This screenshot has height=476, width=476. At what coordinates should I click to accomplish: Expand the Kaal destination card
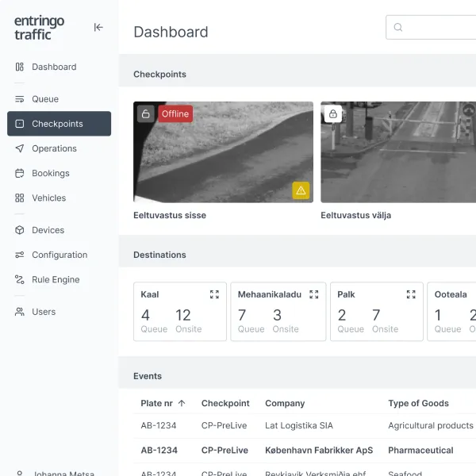pos(214,294)
